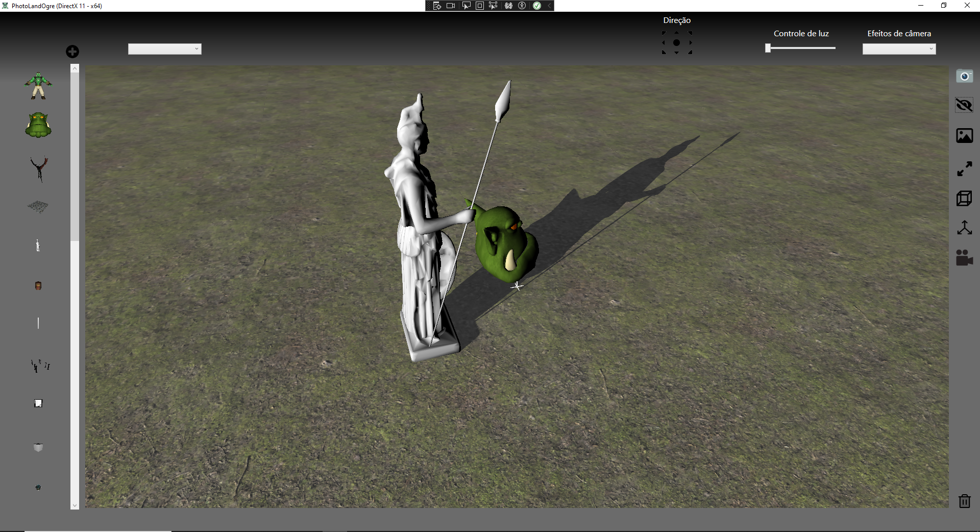Viewport: 980px width, 532px height.
Task: Open the image/background picture icon
Action: pos(964,136)
